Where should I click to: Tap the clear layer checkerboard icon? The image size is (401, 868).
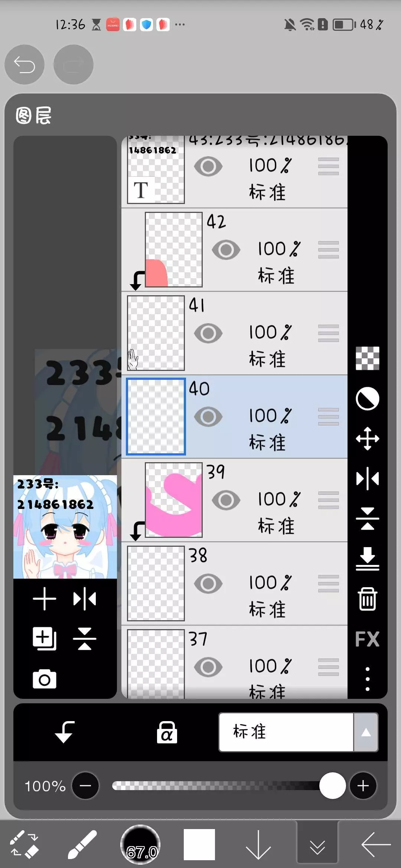point(367,358)
